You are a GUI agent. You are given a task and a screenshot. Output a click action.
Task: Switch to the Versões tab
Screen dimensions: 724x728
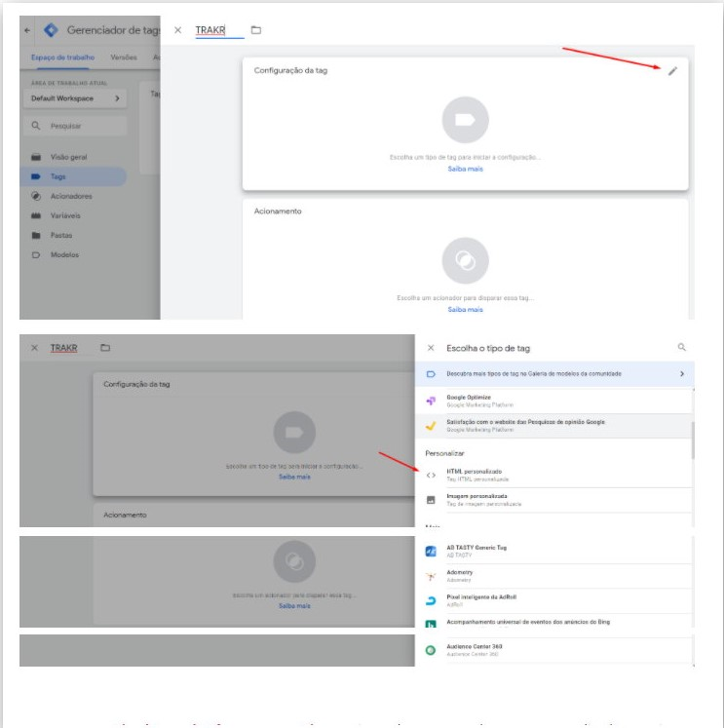(x=124, y=57)
